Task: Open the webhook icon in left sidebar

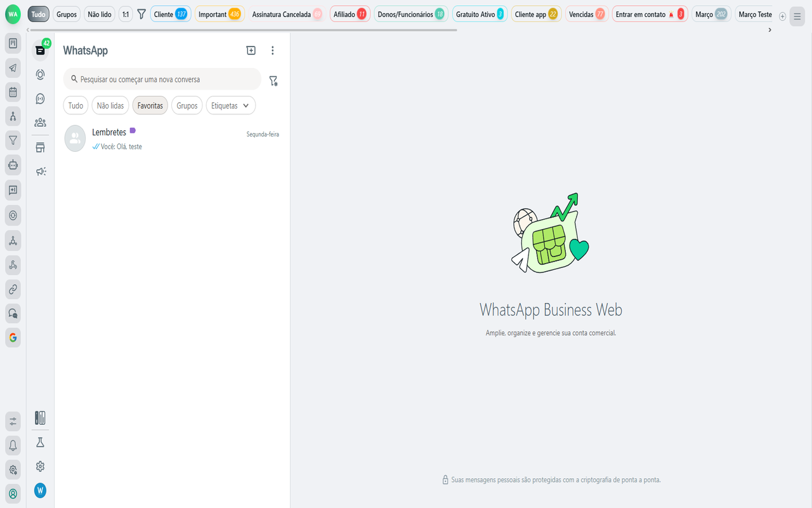Action: tap(13, 265)
